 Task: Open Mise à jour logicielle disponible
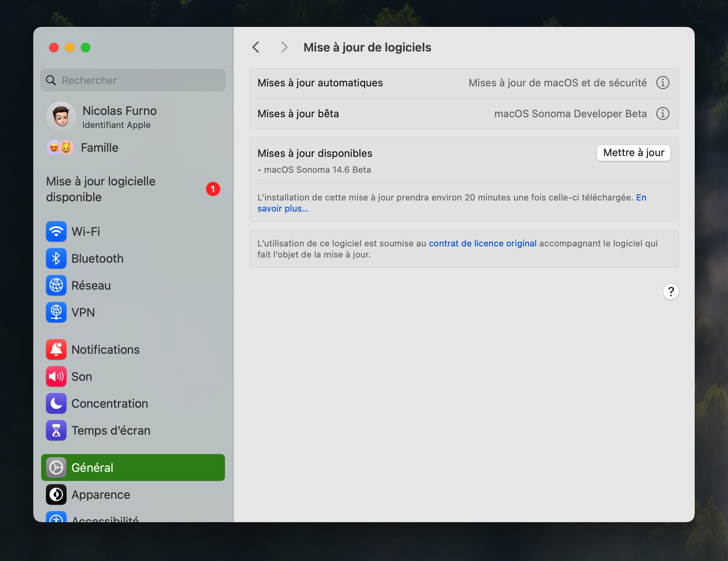click(133, 189)
